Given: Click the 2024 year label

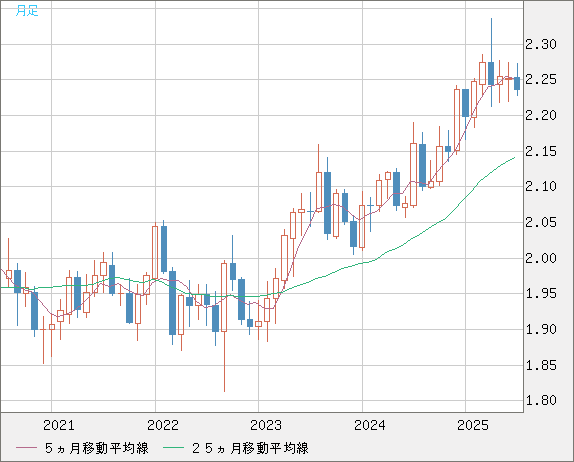Looking at the screenshot, I should click(370, 425).
